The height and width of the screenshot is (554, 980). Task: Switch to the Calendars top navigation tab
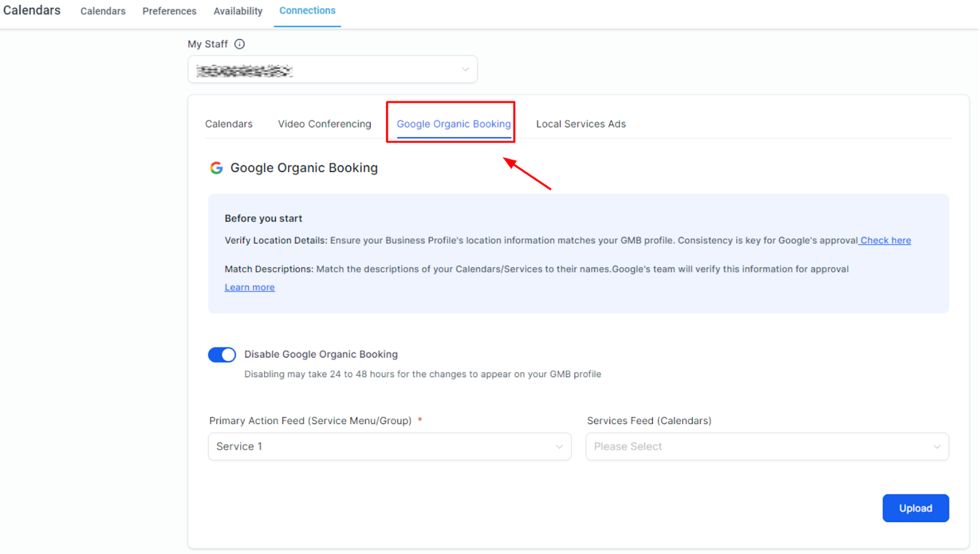click(x=103, y=11)
